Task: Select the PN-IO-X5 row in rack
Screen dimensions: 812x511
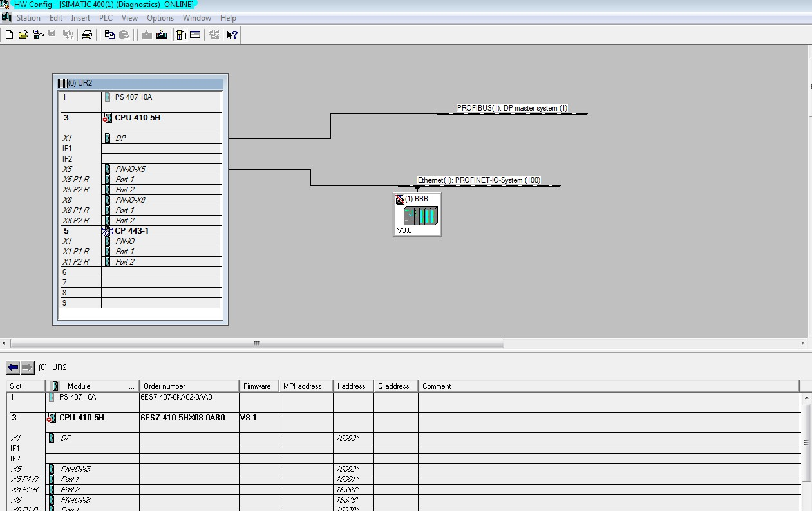Action: tap(140, 169)
